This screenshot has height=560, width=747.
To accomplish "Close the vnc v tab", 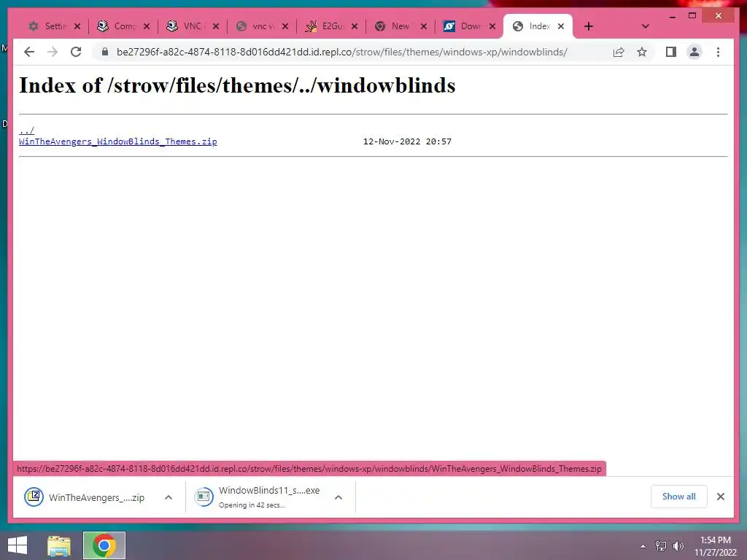I will [285, 26].
